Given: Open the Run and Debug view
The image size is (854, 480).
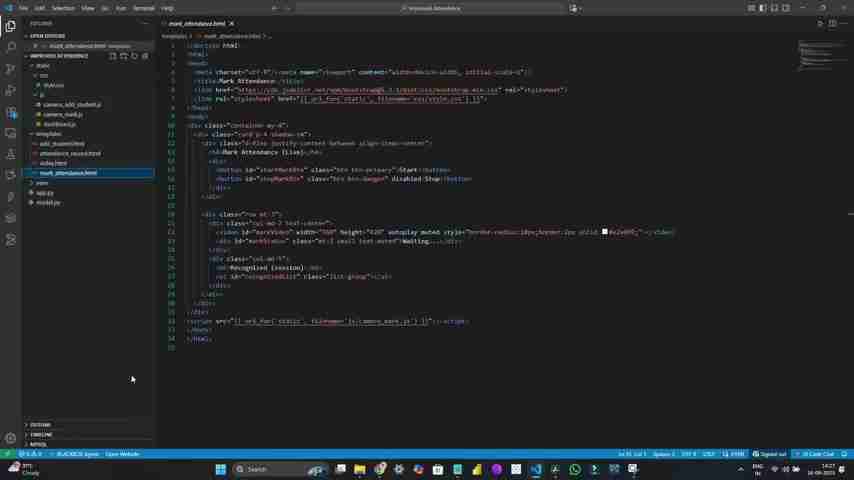Looking at the screenshot, I should click(10, 90).
